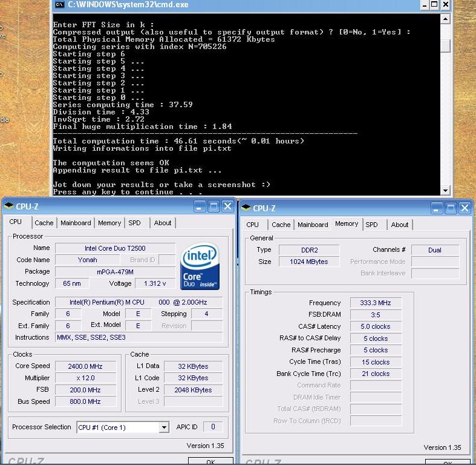Click the Instructions value MMX, SSE, SSE2, SSE3
This screenshot has height=465, width=476.
tap(139, 337)
